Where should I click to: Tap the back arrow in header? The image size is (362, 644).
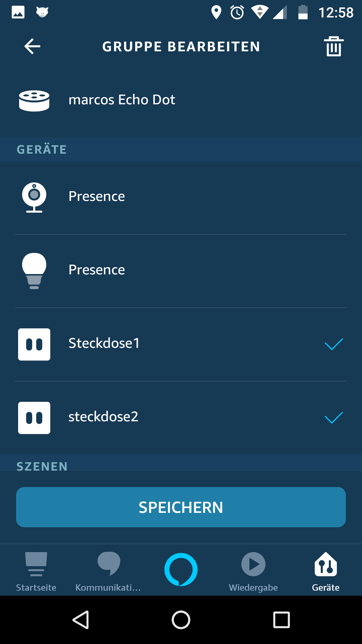[32, 46]
